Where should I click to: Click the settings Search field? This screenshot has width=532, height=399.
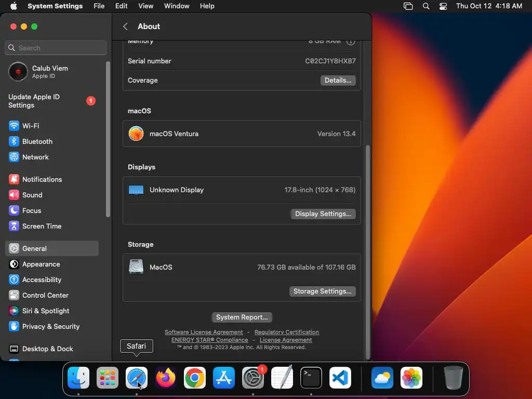click(x=56, y=48)
